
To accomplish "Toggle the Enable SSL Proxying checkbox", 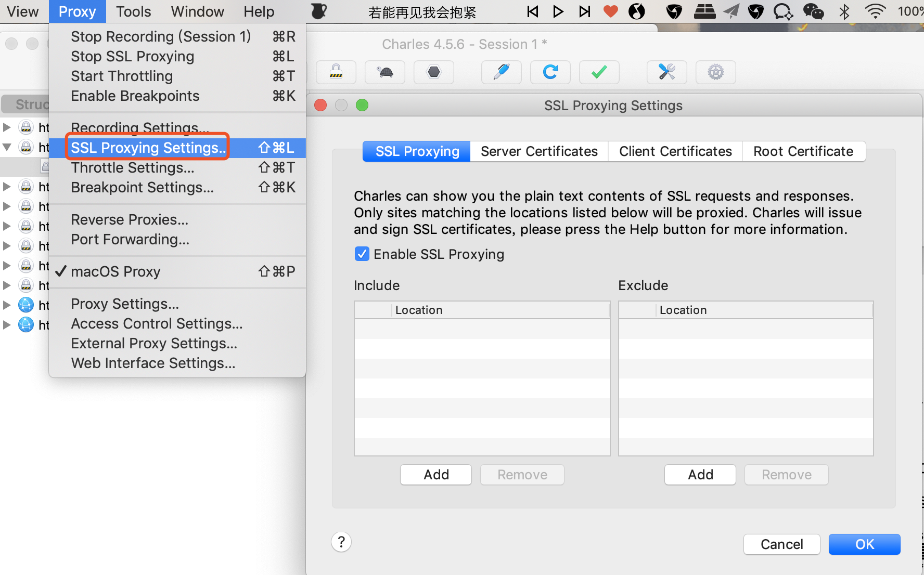I will pos(362,254).
